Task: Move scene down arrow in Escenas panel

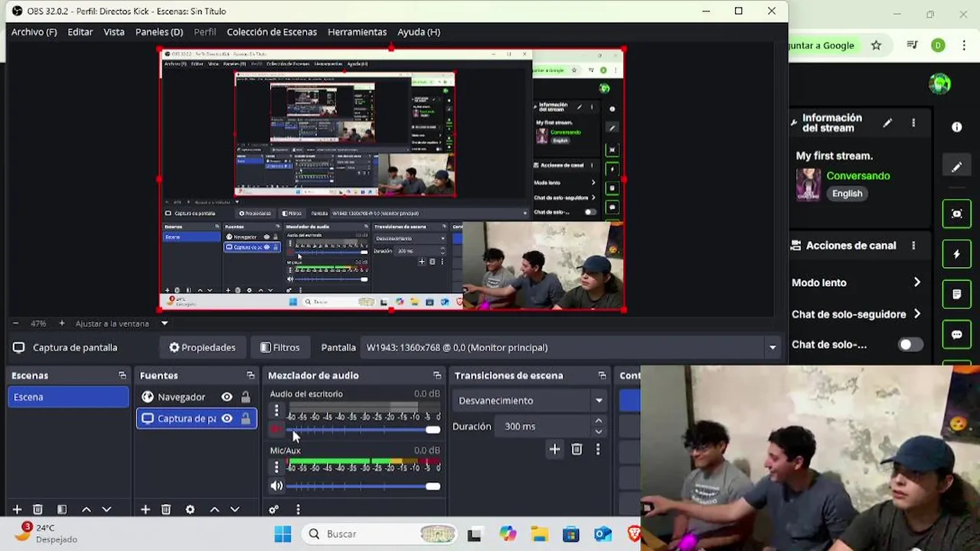Action: coord(106,510)
